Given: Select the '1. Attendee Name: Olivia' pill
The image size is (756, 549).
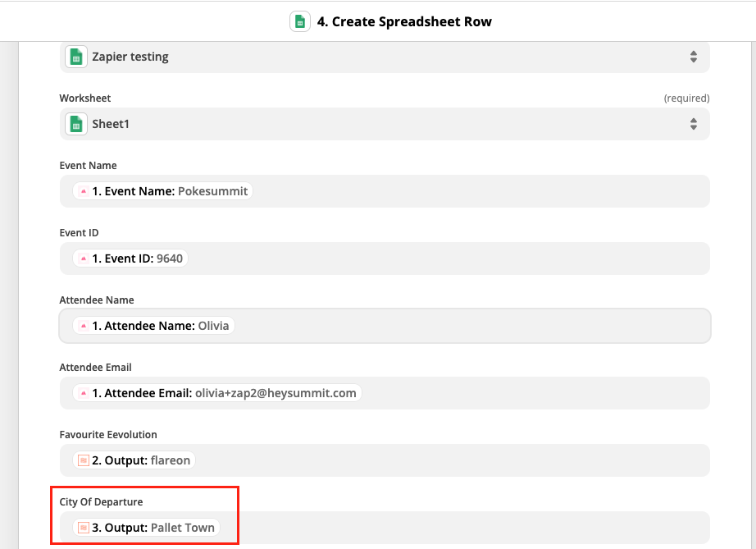Looking at the screenshot, I should (x=154, y=326).
